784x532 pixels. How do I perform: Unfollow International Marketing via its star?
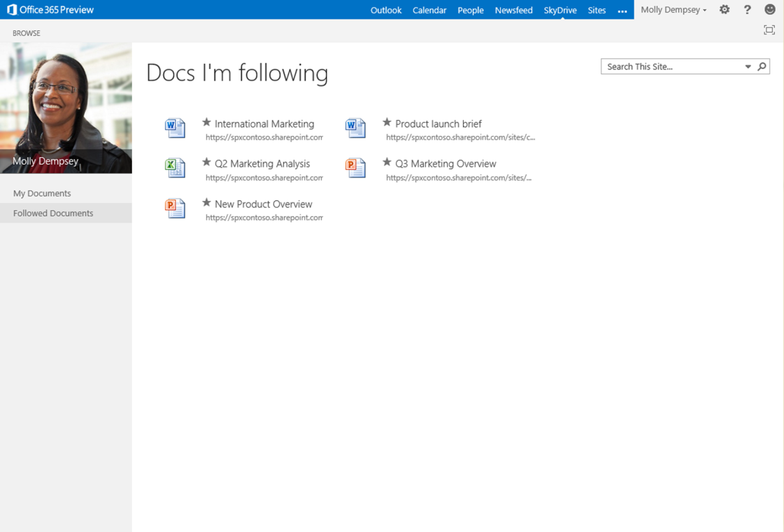(x=206, y=122)
